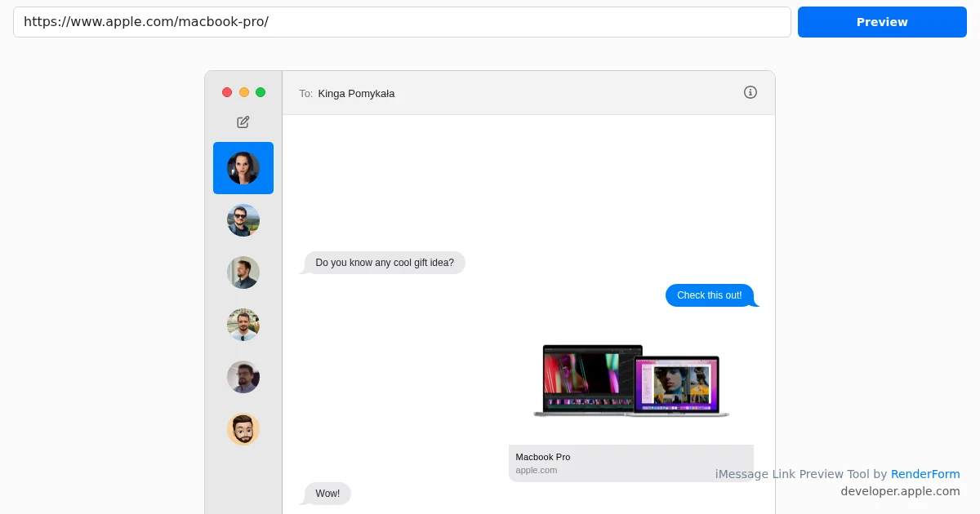This screenshot has height=514, width=980.
Task: Click the compose new message icon
Action: 243,122
